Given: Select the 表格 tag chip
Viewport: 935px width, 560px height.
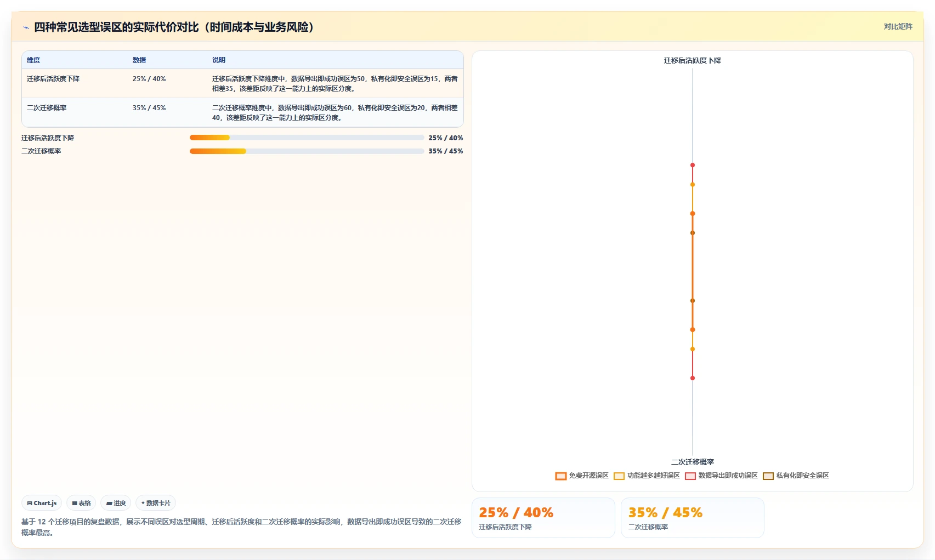Looking at the screenshot, I should pos(81,503).
